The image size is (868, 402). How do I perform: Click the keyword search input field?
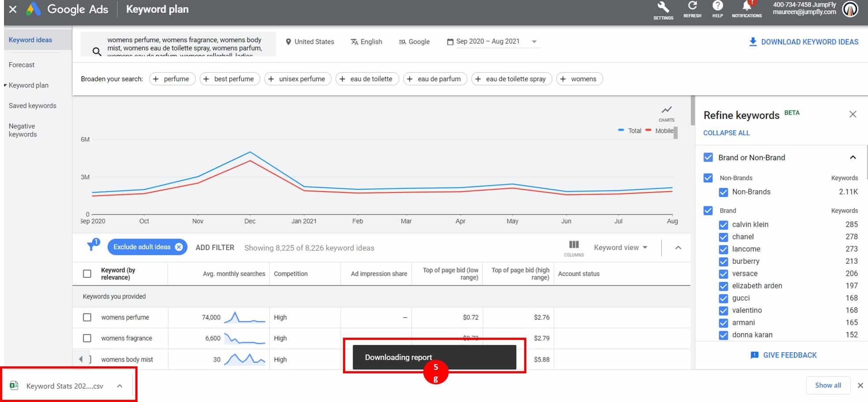(178, 44)
